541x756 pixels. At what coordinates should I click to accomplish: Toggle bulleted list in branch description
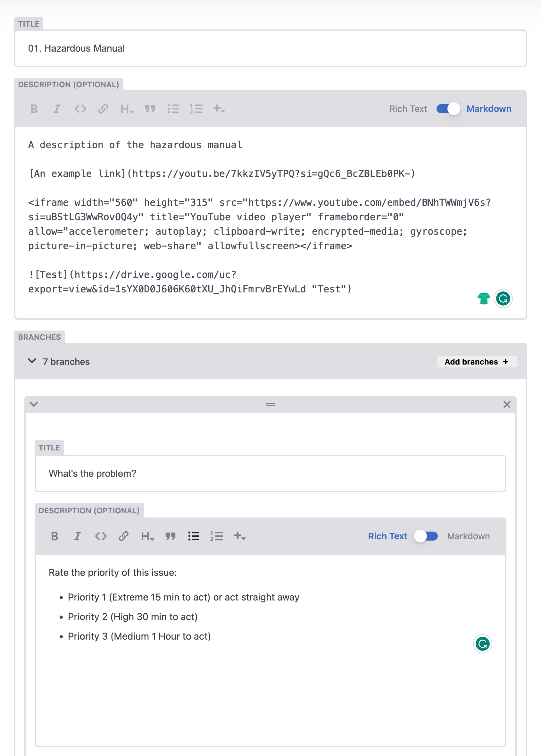(x=194, y=536)
